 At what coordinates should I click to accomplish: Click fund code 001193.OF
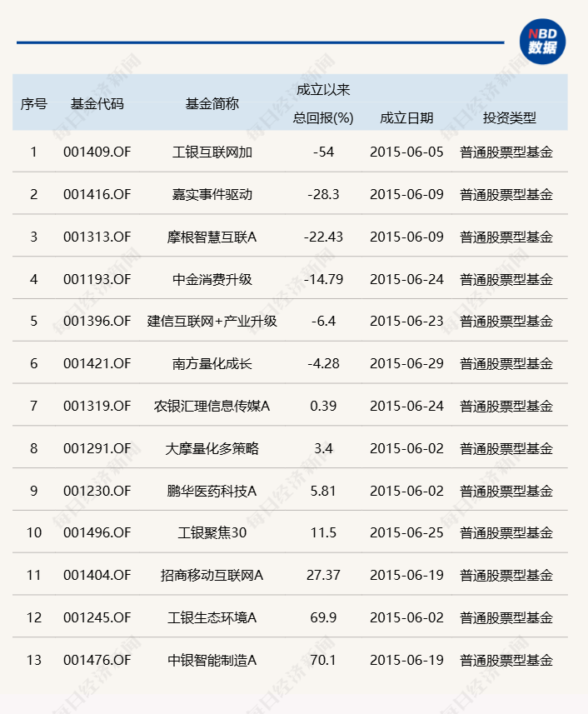click(x=97, y=279)
